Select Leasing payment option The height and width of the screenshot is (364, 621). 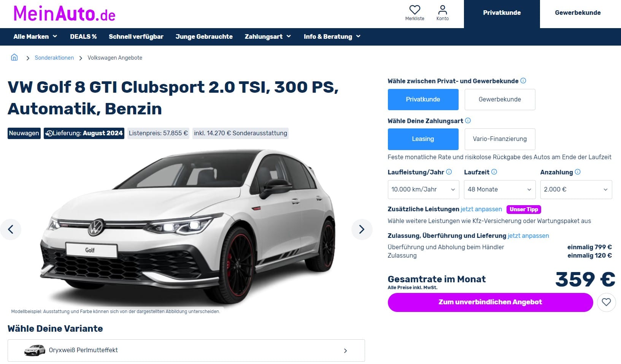pyautogui.click(x=423, y=139)
